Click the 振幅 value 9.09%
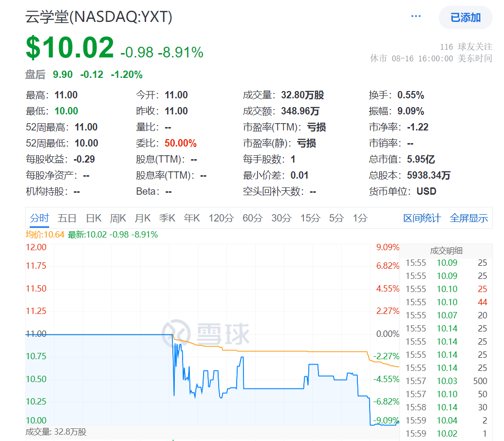Image resolution: width=504 pixels, height=441 pixels. 411,111
